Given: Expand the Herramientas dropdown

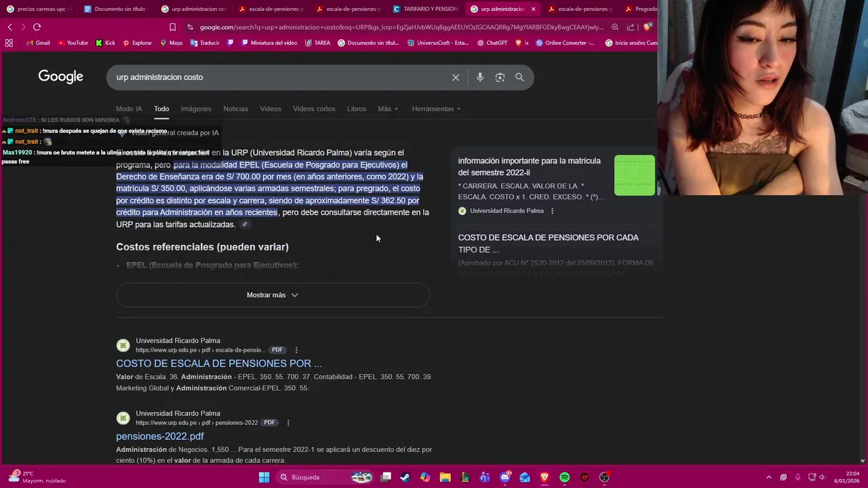Looking at the screenshot, I should click(436, 109).
